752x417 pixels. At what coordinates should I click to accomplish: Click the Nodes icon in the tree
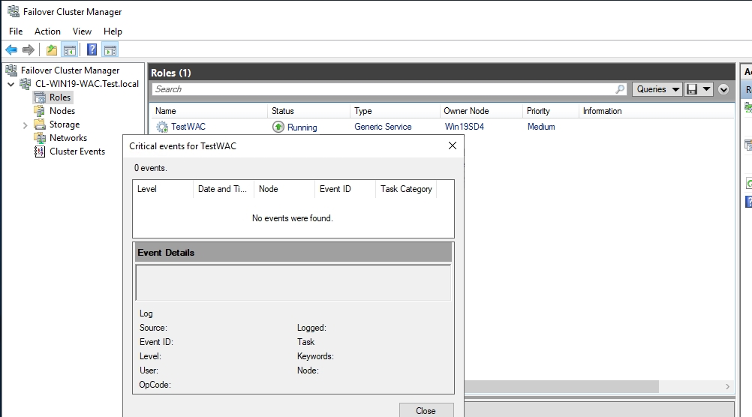[39, 111]
